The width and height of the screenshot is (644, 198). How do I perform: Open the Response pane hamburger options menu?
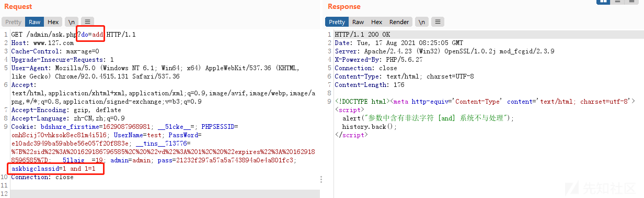click(x=438, y=22)
